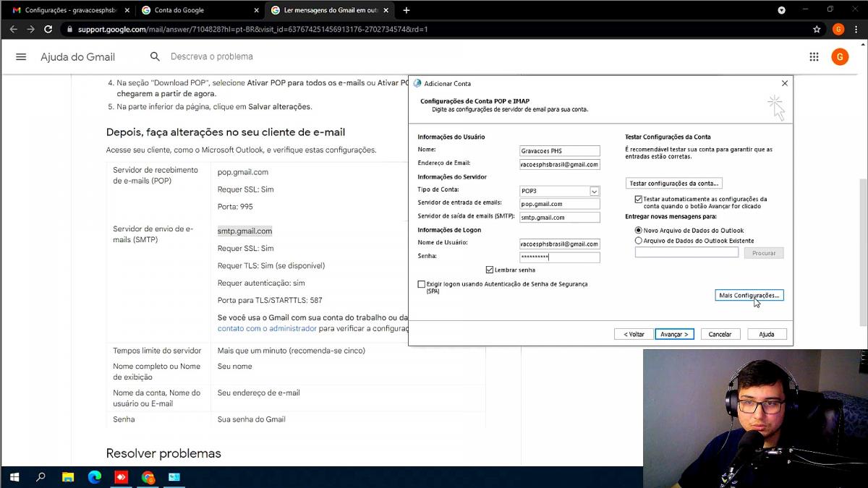Open the Google apps grid icon
Screen dimensions: 868x488
tap(814, 57)
